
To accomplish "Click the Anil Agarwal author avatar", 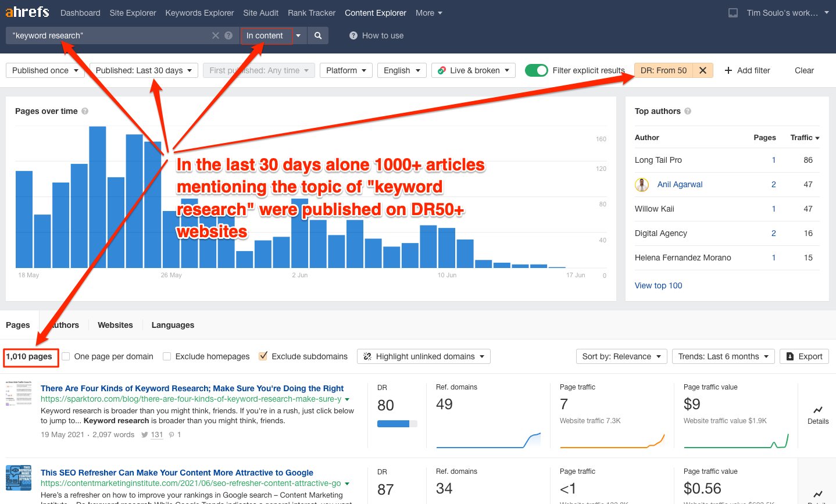I will tap(642, 184).
